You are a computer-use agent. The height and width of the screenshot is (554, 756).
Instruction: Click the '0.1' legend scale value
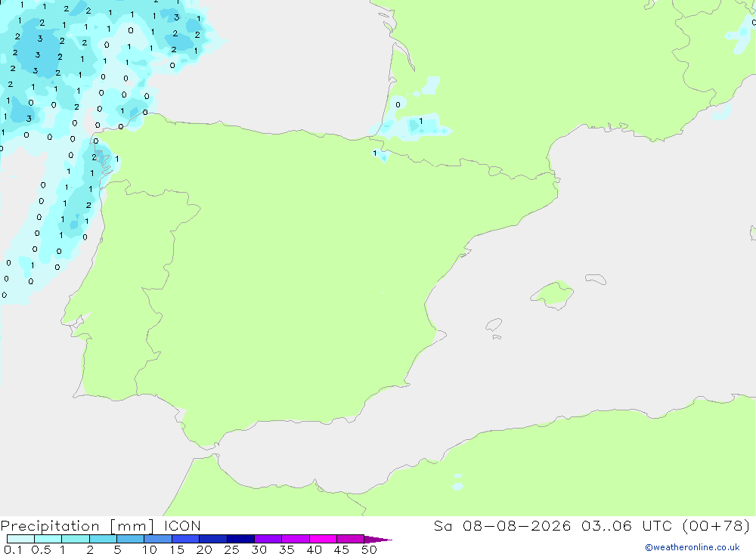click(x=13, y=549)
